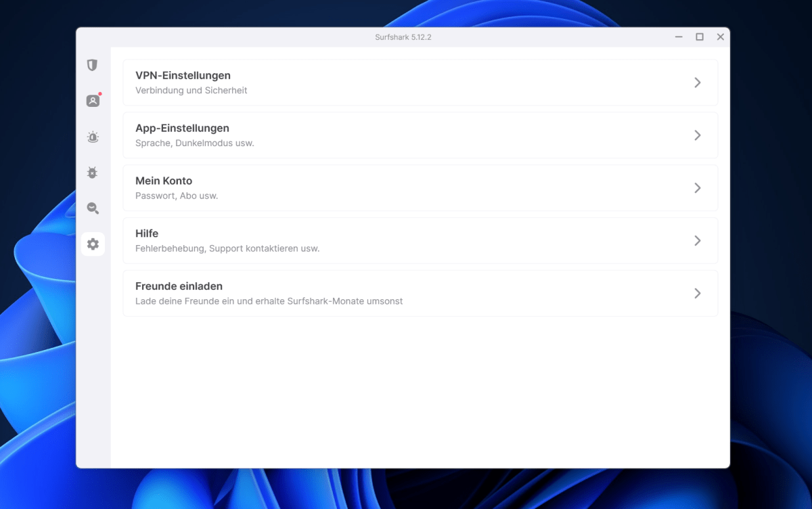Click the Surfshark 5.12.2 title bar text
The height and width of the screenshot is (509, 812).
click(403, 37)
